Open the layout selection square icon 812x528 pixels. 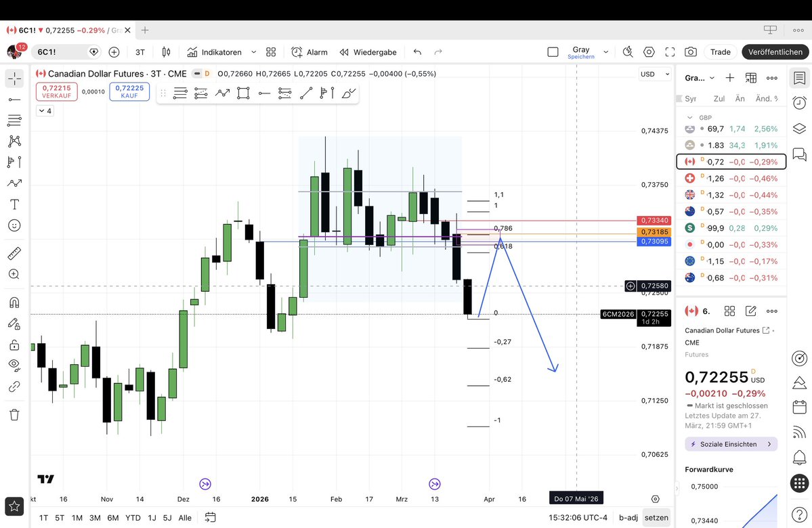553,51
